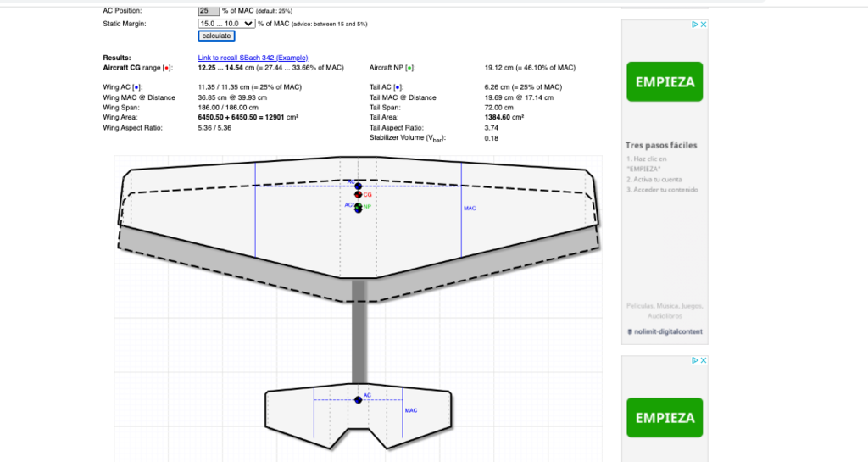Click the AdChoices triangle on the bottom ad
This screenshot has width=868, height=462.
(x=695, y=360)
